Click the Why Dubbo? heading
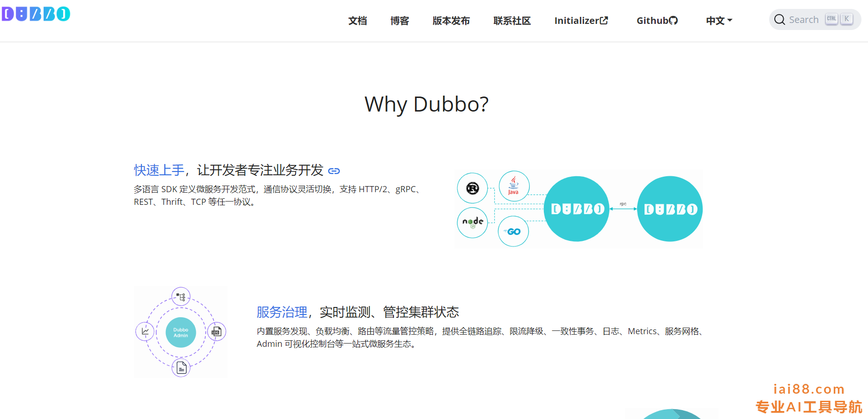The width and height of the screenshot is (868, 419). [x=426, y=105]
